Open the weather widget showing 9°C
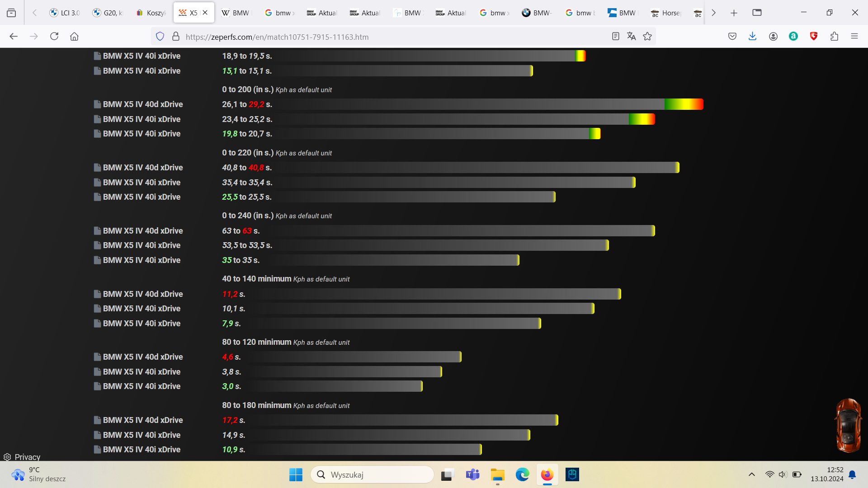 click(x=38, y=474)
